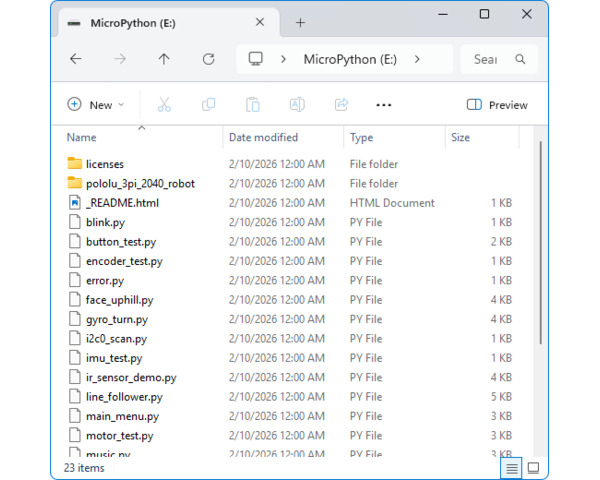Click the PY File type of gyro_turn.py
Image resolution: width=600 pixels, height=480 pixels.
[x=366, y=319]
